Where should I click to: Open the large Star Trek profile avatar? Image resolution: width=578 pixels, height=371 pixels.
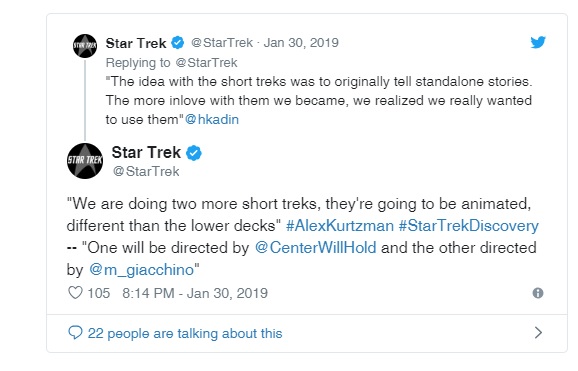tap(85, 161)
